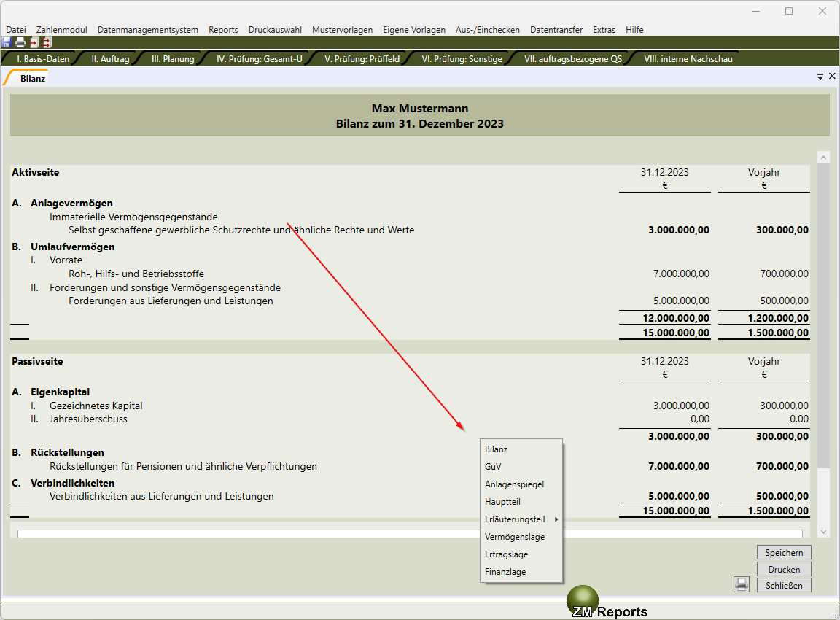Click the double red arrow document icon
840x620 pixels.
47,42
